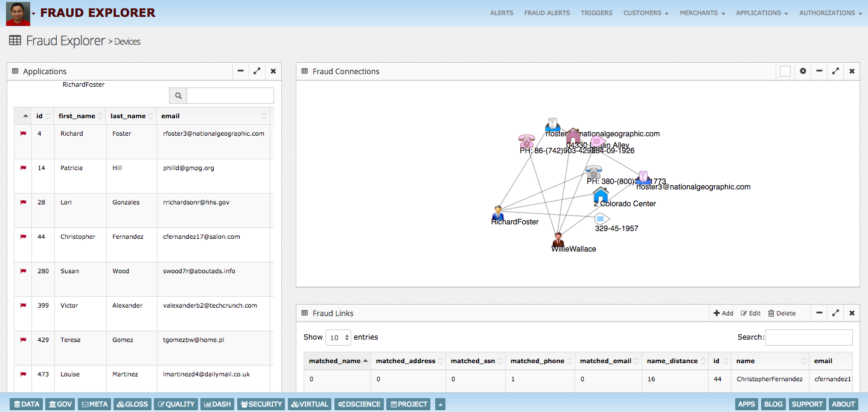Expand the Fraud Connections panel to fullscreen
The height and width of the screenshot is (412, 868).
click(835, 71)
